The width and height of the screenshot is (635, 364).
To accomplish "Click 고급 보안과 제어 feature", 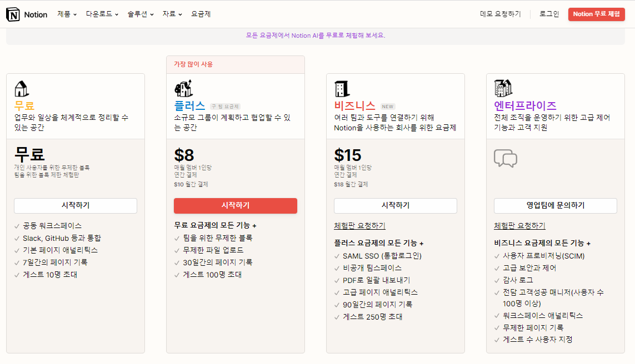I will [529, 268].
